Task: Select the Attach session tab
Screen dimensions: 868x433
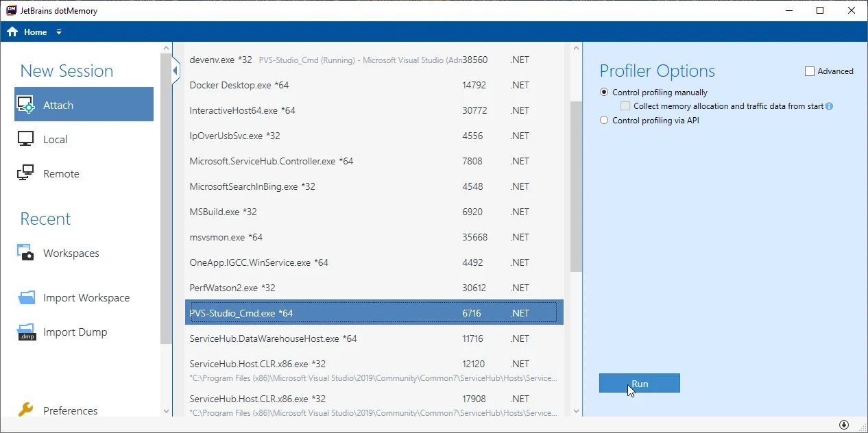Action: pyautogui.click(x=84, y=104)
